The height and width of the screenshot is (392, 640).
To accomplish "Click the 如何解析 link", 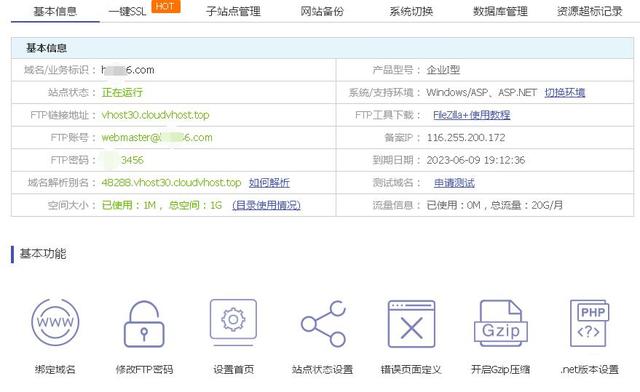I will pyautogui.click(x=269, y=183).
